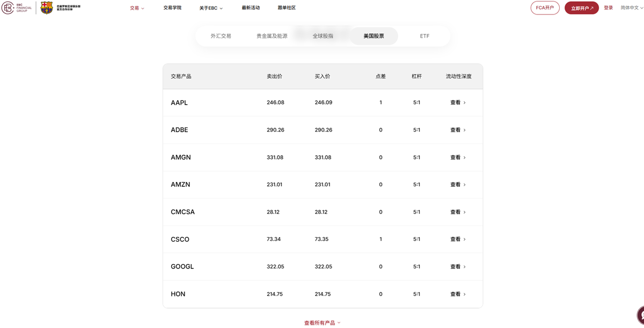Select the 外汇交易 tab
The image size is (644, 328).
[x=221, y=35]
